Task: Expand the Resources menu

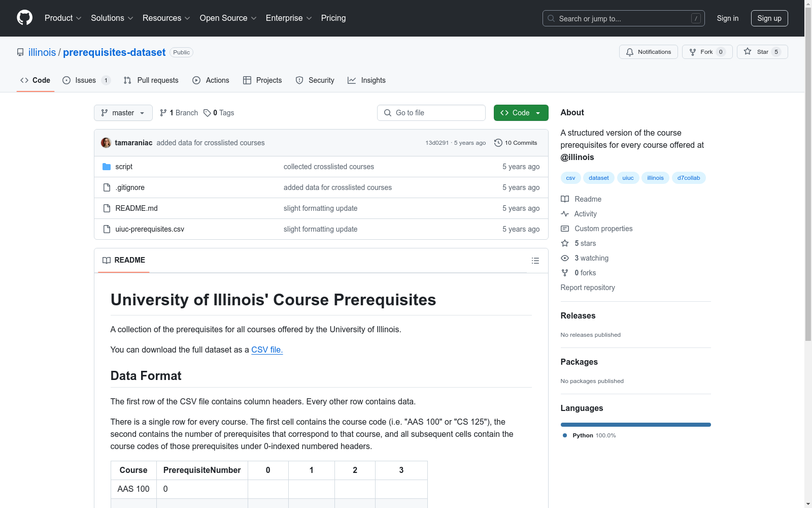Action: (x=166, y=18)
